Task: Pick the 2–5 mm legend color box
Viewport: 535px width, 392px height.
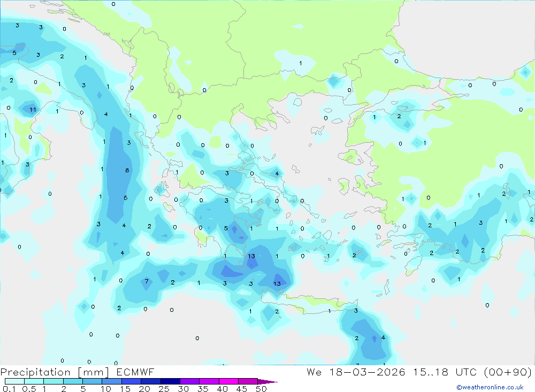Action: pyautogui.click(x=73, y=381)
